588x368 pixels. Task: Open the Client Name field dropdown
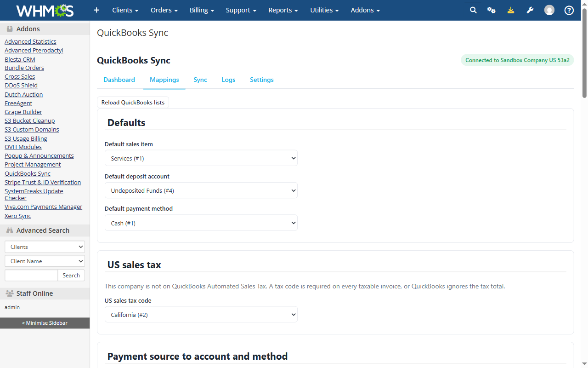tap(45, 261)
